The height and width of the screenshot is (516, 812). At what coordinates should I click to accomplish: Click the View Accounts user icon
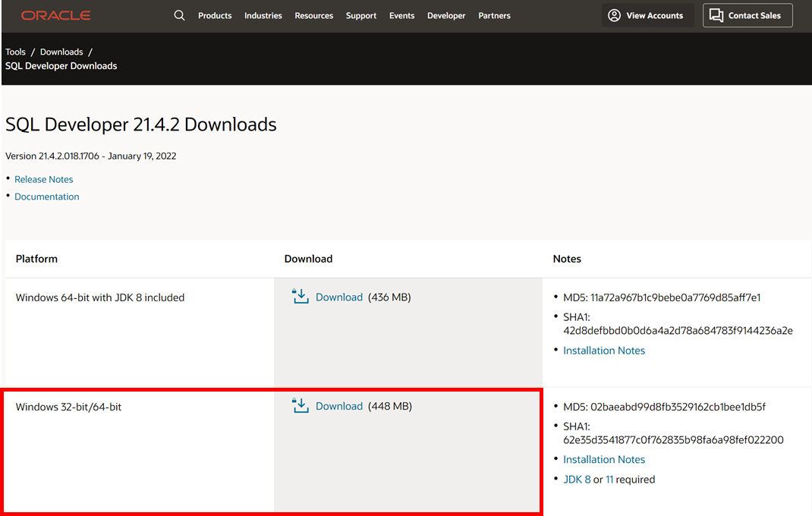[614, 15]
